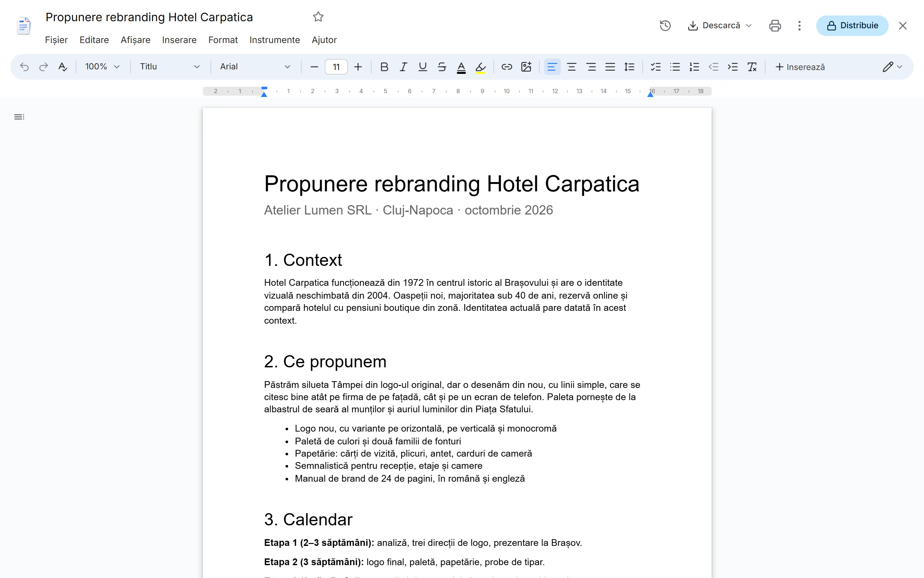Click bullet 'Manual de brand de 24 de pagini'
Screen dimensions: 924x578
tap(410, 478)
